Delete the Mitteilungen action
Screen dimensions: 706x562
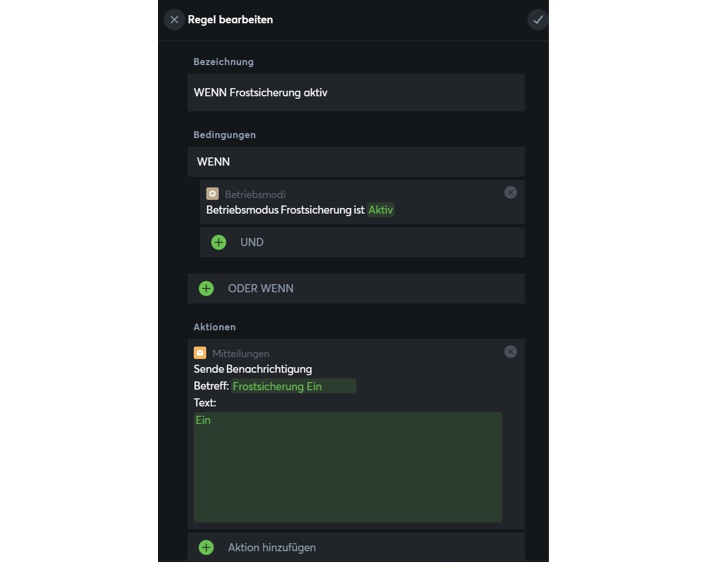(510, 351)
